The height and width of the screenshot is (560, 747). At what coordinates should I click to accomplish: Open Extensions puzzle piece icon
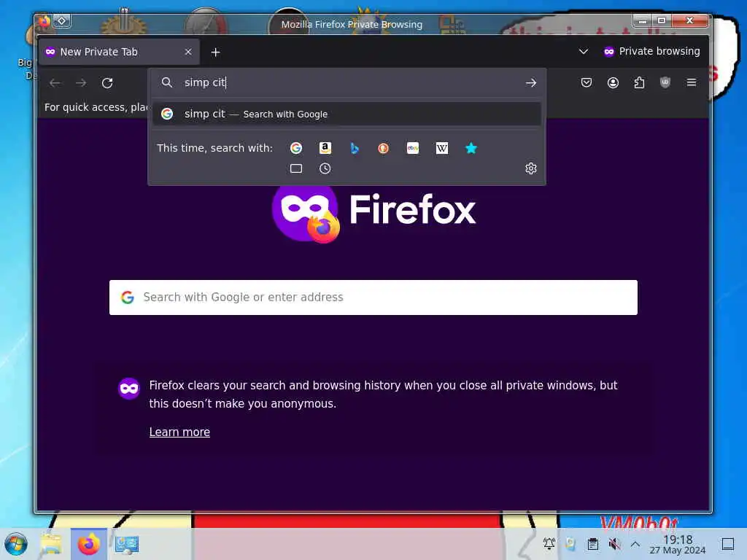(639, 83)
